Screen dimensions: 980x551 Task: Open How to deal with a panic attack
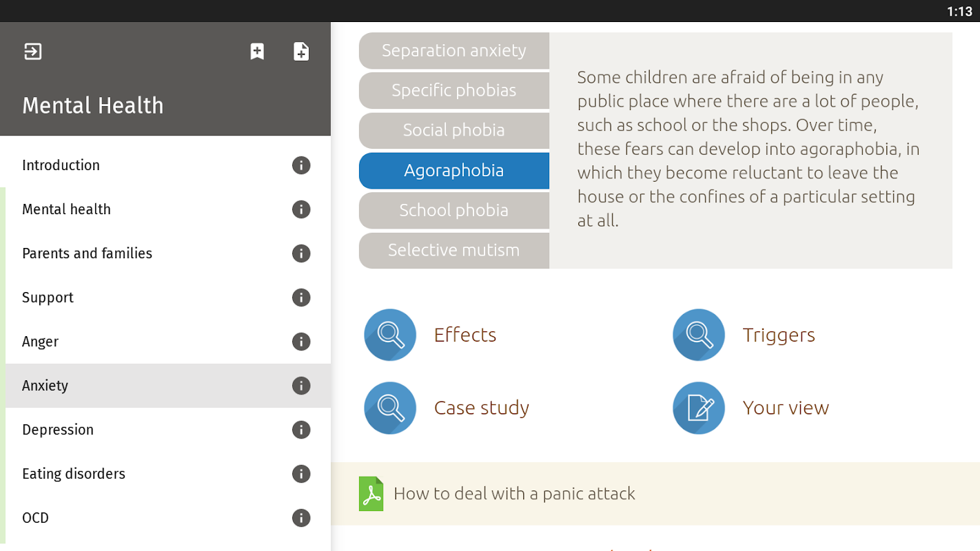(x=514, y=494)
